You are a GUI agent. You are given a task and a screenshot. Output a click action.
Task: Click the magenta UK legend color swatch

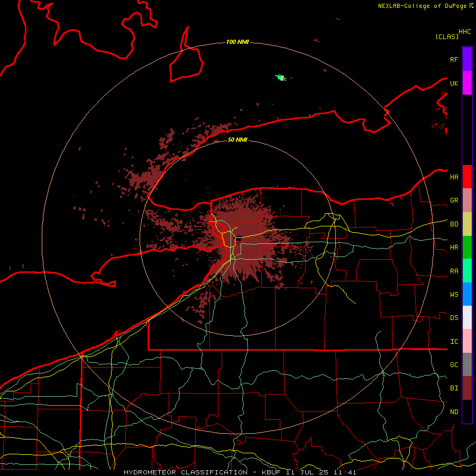[x=467, y=83]
